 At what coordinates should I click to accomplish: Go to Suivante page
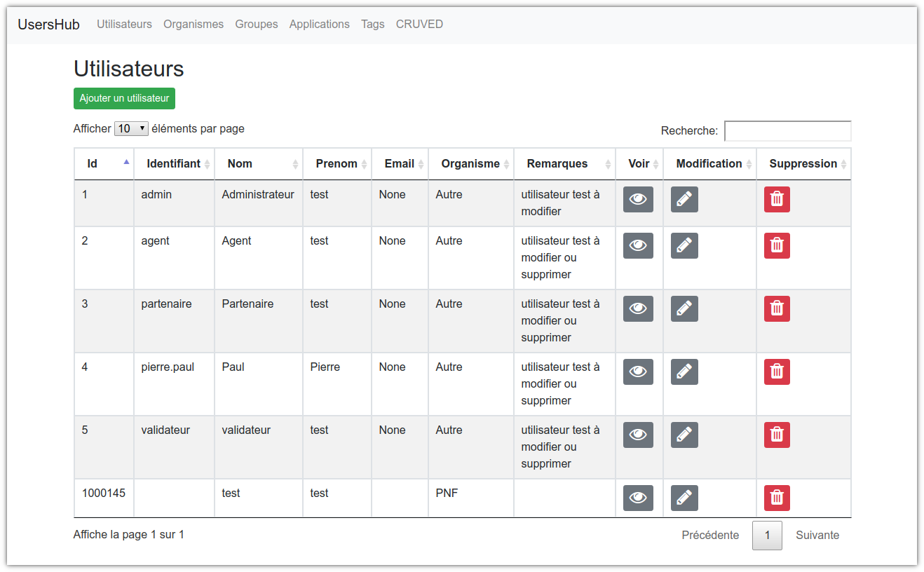point(817,536)
